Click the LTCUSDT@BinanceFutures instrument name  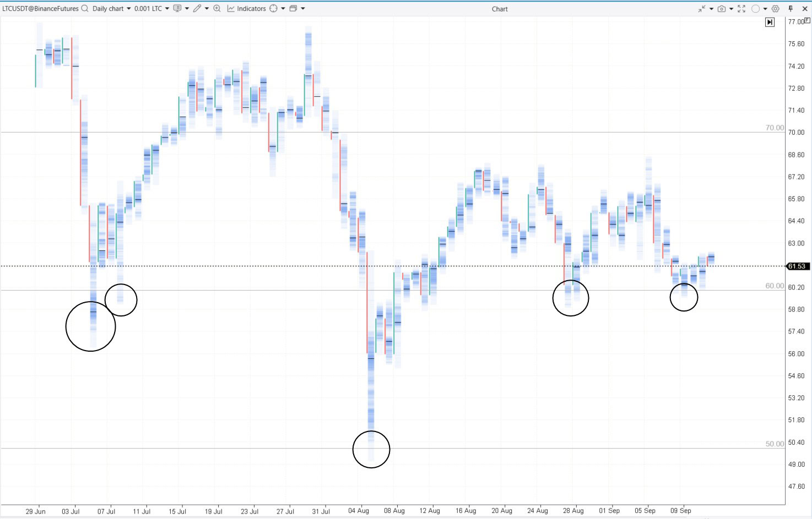40,9
